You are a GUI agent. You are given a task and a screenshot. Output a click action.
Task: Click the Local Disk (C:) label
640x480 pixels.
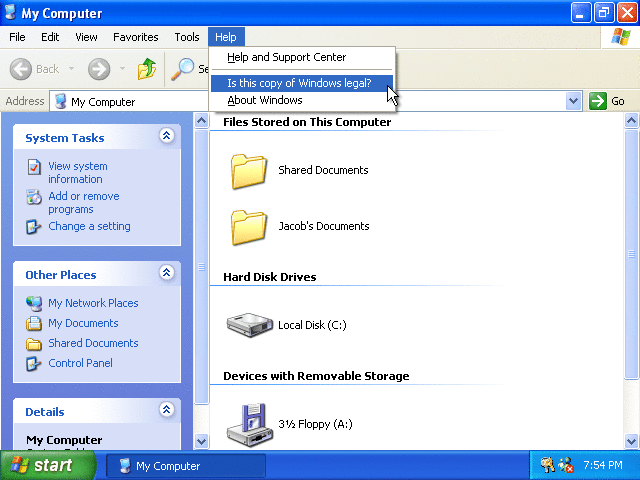point(312,325)
